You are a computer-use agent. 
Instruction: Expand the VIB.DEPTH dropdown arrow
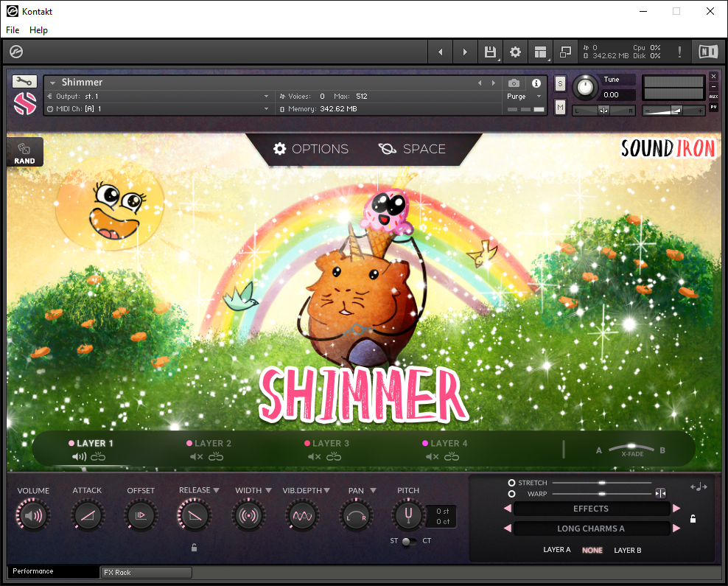tap(327, 490)
